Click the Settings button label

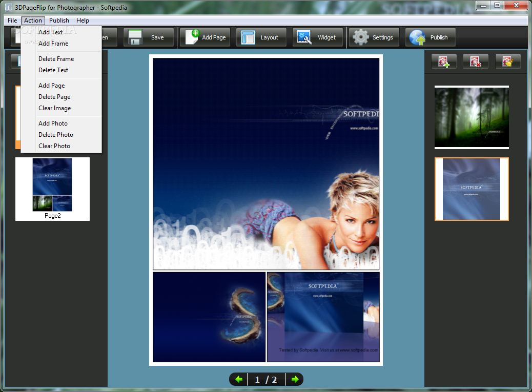[x=383, y=37]
